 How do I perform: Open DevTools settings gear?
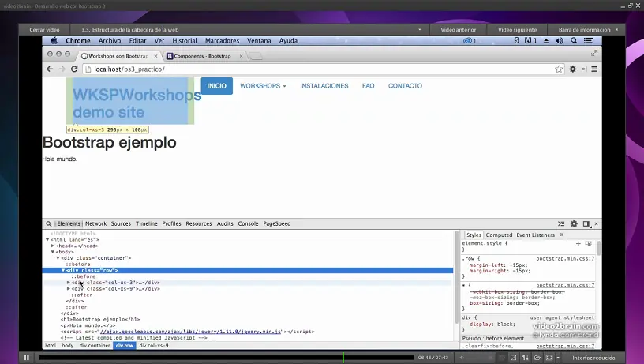coord(574,224)
